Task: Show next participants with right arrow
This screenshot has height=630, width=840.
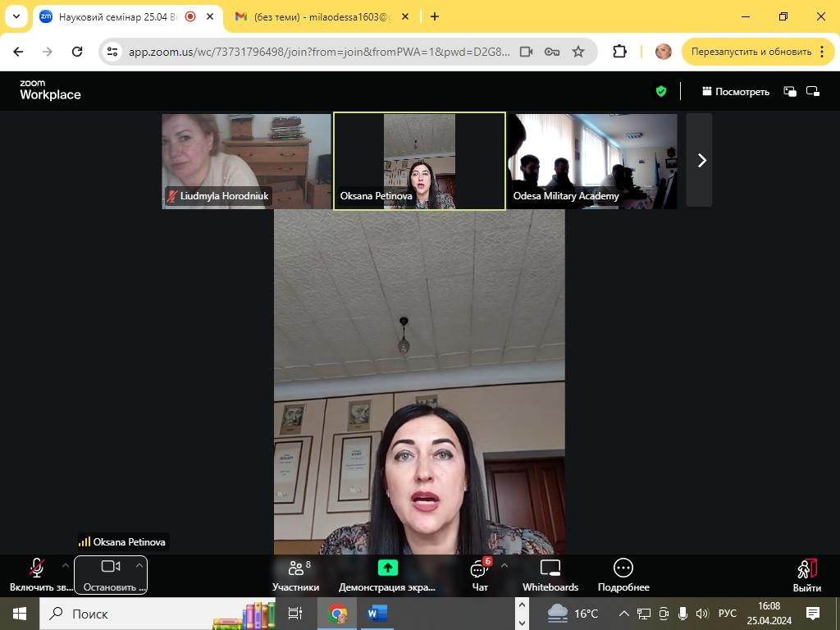Action: coord(701,160)
